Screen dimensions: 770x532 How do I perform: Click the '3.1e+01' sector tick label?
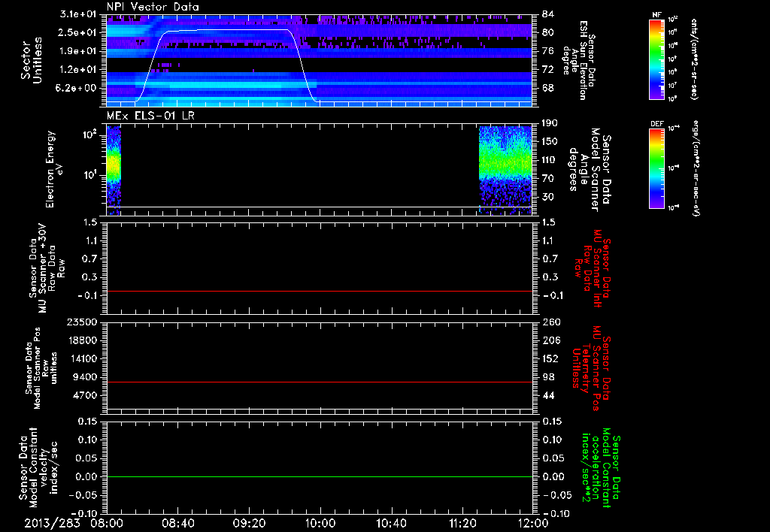click(x=78, y=14)
